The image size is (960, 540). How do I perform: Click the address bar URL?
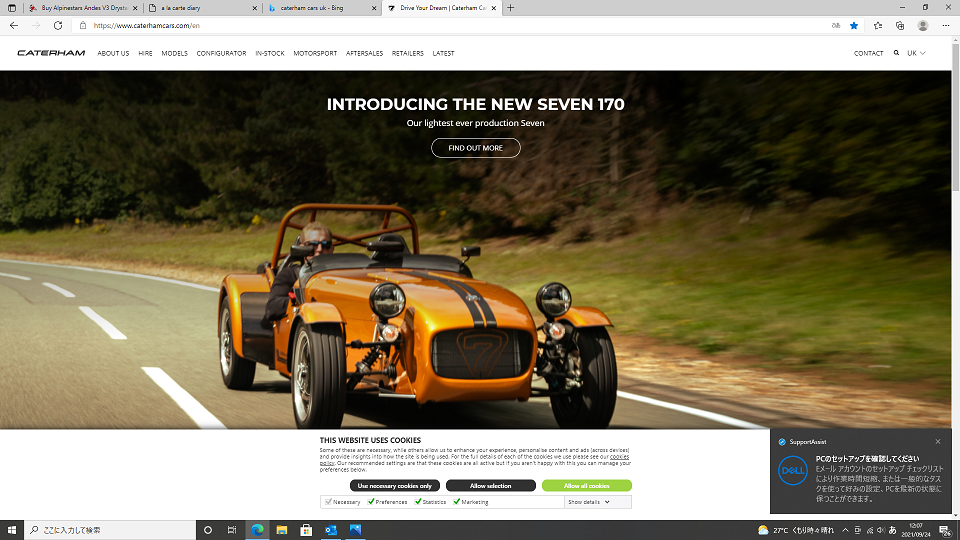(x=146, y=26)
